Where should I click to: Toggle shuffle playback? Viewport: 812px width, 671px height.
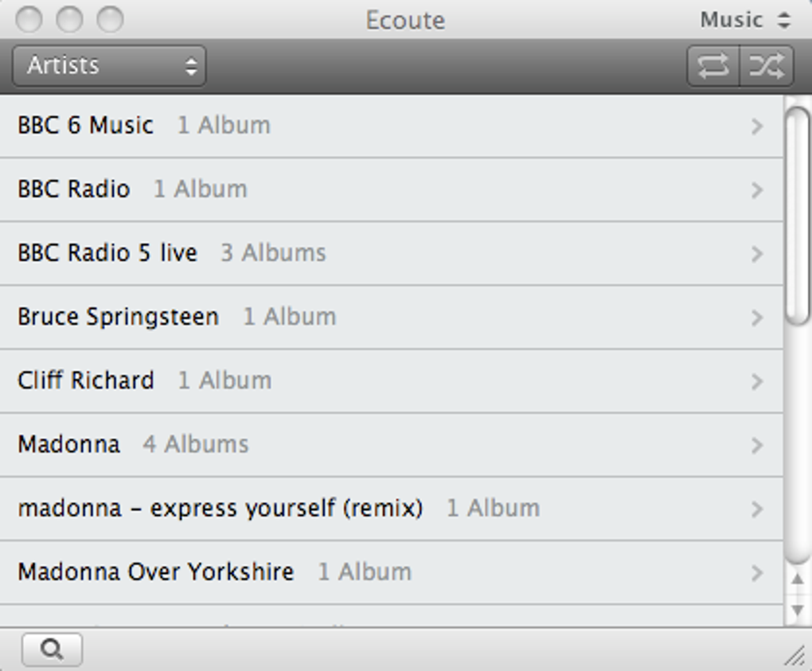tap(767, 65)
